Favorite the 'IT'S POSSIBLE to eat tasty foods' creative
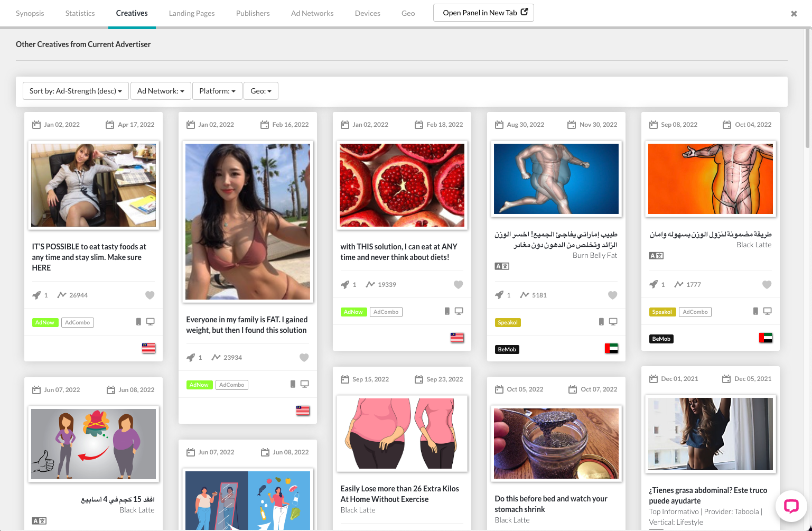Screen dimensions: 812x531 coord(150,295)
